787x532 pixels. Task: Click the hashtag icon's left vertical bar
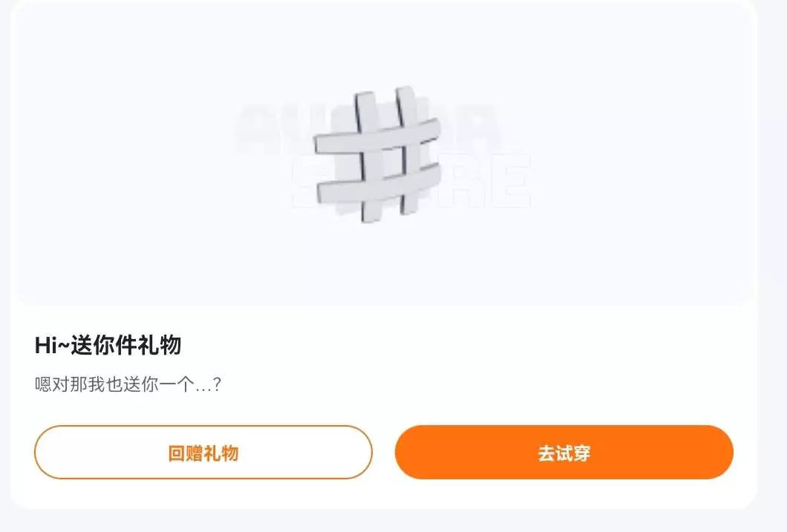click(x=366, y=157)
